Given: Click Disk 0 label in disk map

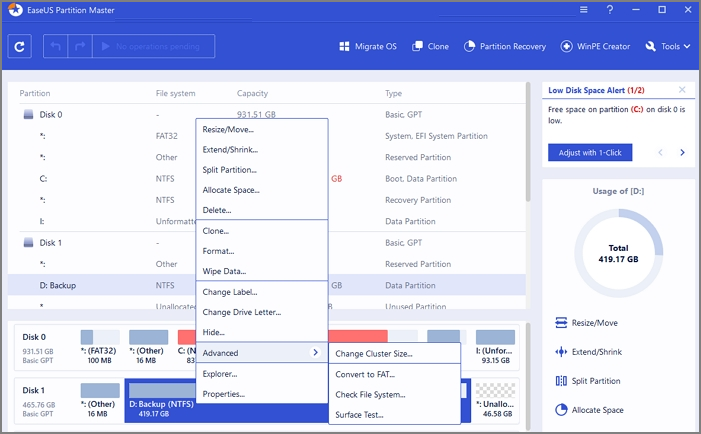Looking at the screenshot, I should [x=34, y=337].
